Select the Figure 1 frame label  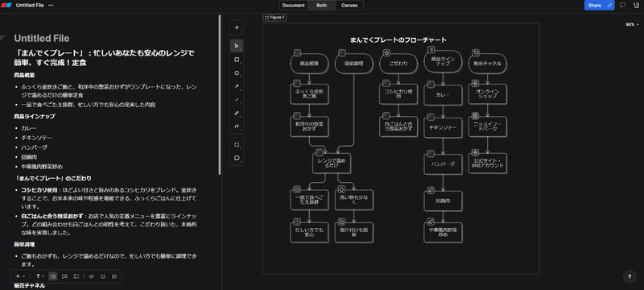275,18
